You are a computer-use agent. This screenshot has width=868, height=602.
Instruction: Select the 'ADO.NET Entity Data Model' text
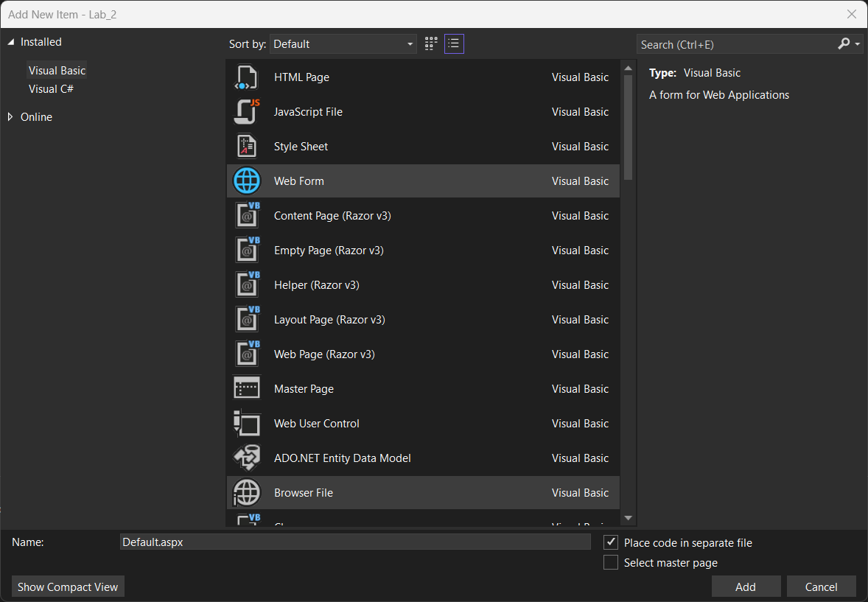[342, 458]
